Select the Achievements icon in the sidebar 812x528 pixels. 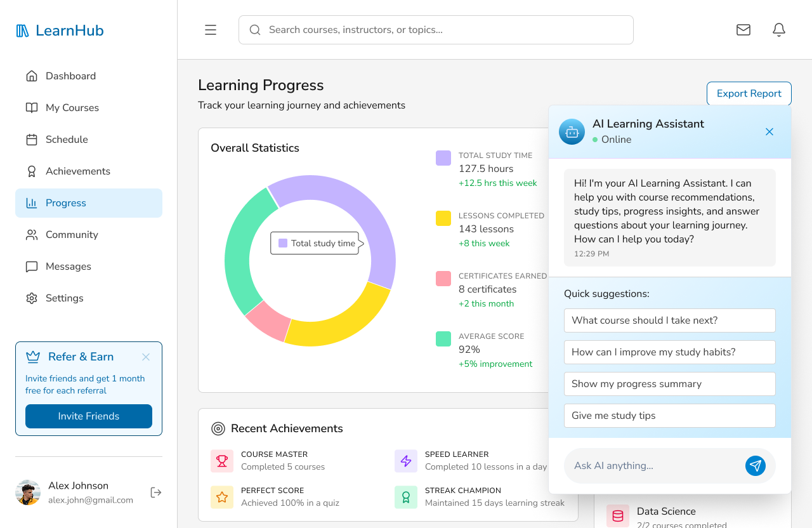[32, 171]
